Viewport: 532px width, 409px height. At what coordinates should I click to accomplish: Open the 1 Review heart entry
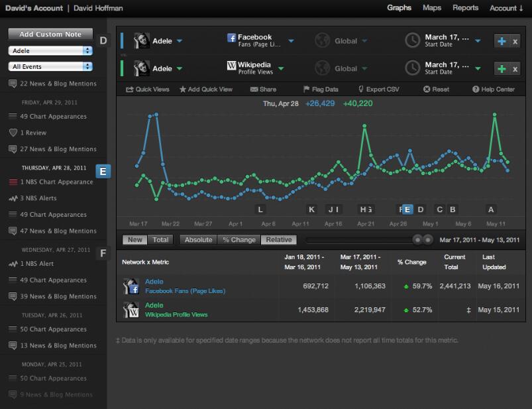(x=28, y=133)
